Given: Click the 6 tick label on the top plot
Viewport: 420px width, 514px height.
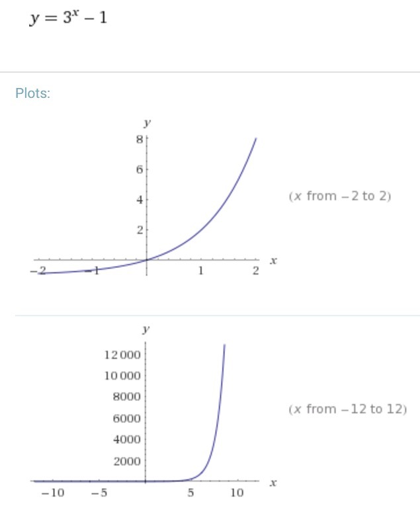Looking at the screenshot, I should click(140, 169).
